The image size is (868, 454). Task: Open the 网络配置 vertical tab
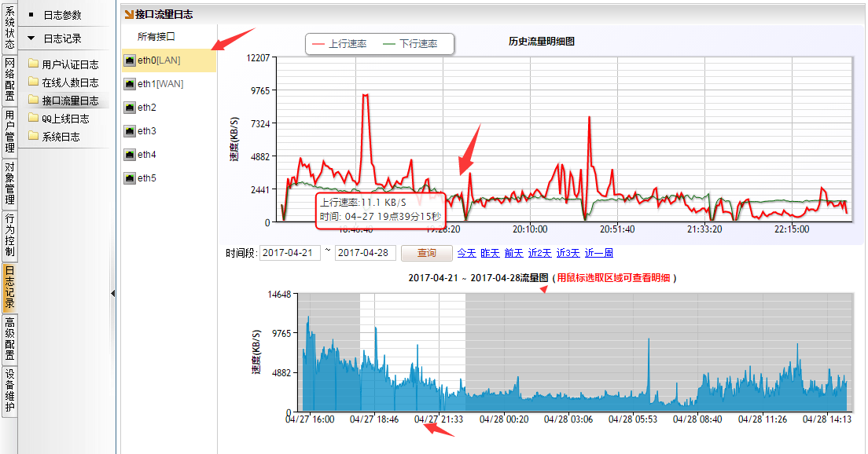coord(9,80)
